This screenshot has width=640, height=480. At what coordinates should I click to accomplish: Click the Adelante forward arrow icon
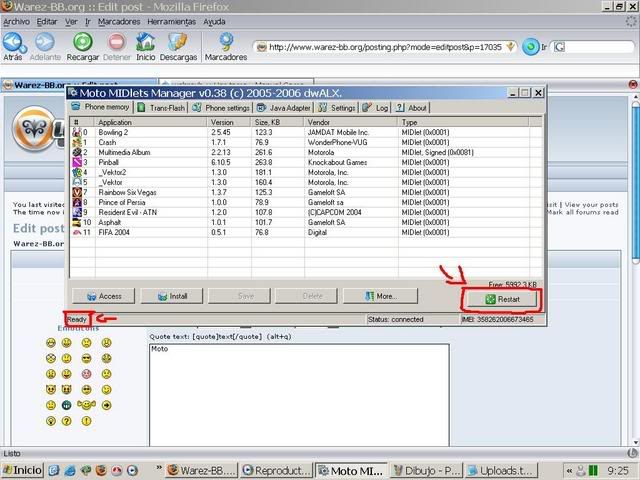(44, 42)
